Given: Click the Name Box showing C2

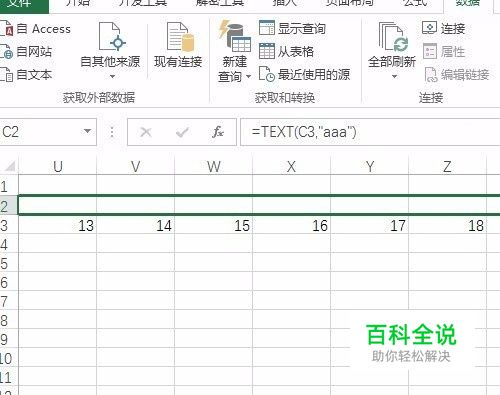Looking at the screenshot, I should pos(40,132).
